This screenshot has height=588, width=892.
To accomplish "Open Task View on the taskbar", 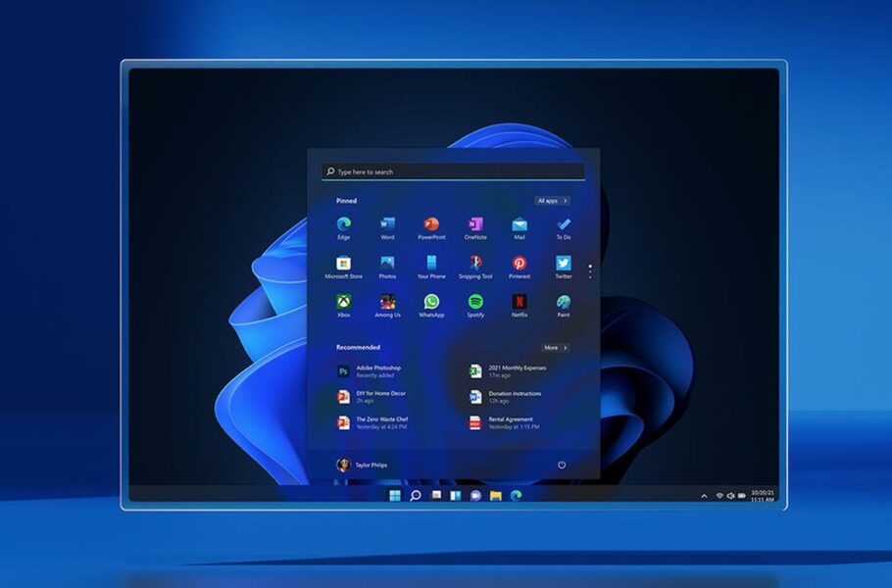I will [436, 495].
